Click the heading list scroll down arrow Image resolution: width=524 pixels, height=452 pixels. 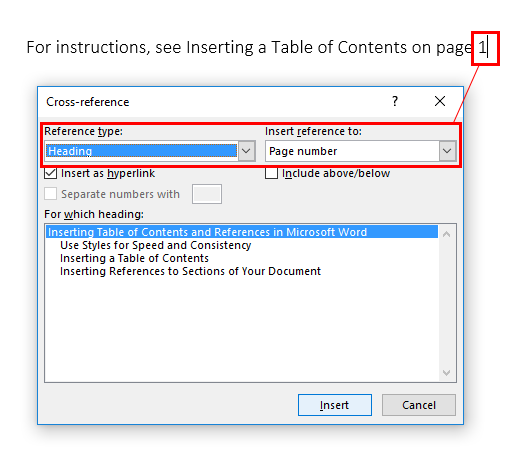coord(446,372)
